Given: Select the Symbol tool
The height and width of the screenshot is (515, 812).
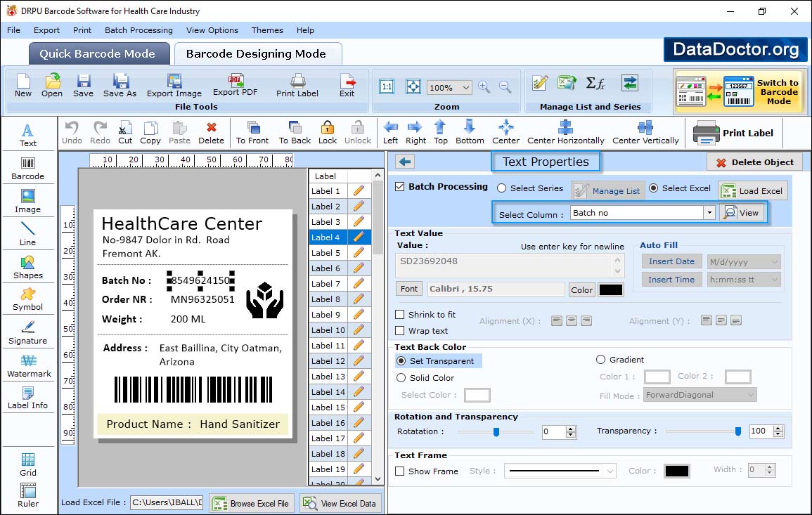Looking at the screenshot, I should coord(28,299).
